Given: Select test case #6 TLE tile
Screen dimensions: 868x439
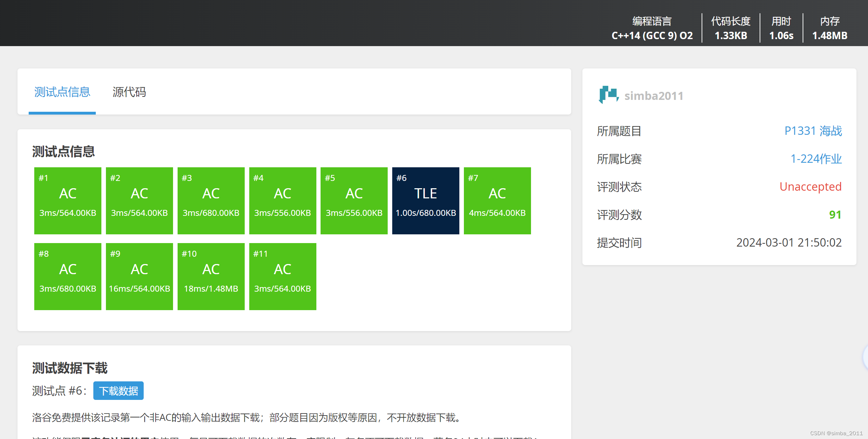Looking at the screenshot, I should [425, 201].
